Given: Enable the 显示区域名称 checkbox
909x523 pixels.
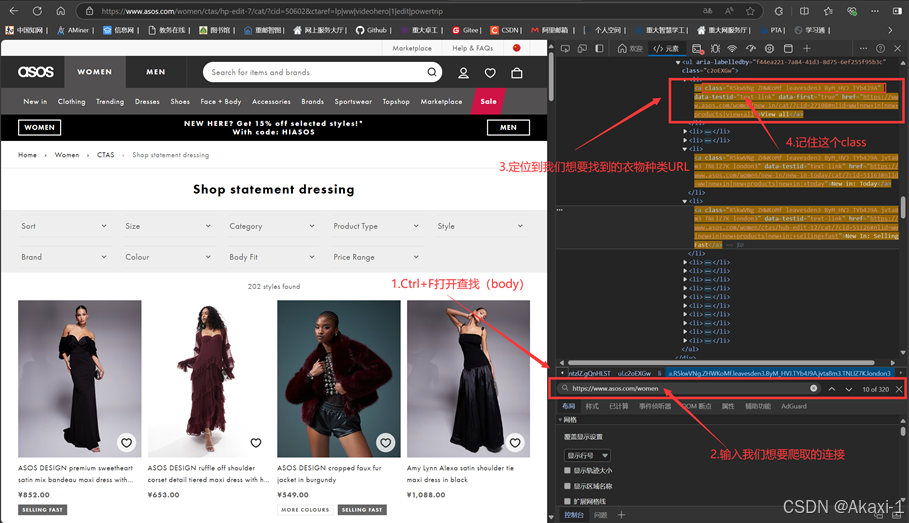Looking at the screenshot, I should point(568,486).
